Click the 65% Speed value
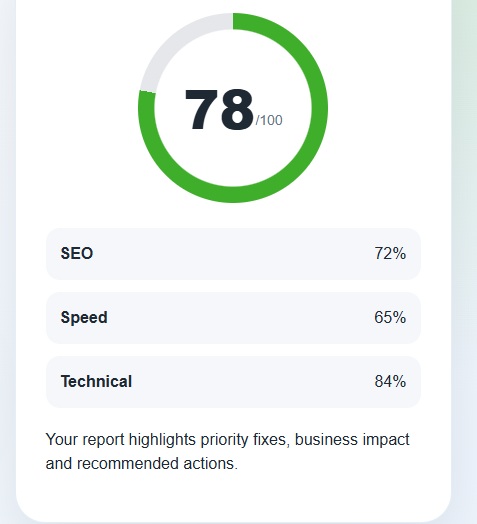The image size is (477, 524). 390,317
